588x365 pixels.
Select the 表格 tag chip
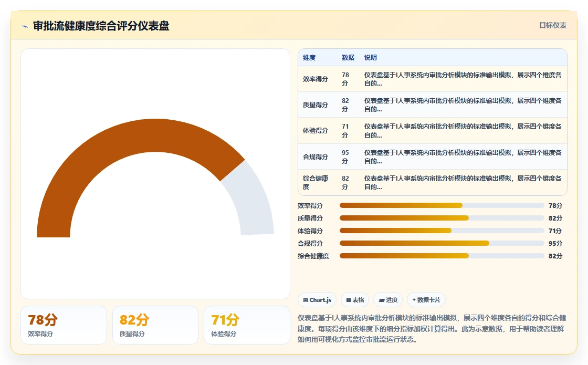click(x=355, y=300)
